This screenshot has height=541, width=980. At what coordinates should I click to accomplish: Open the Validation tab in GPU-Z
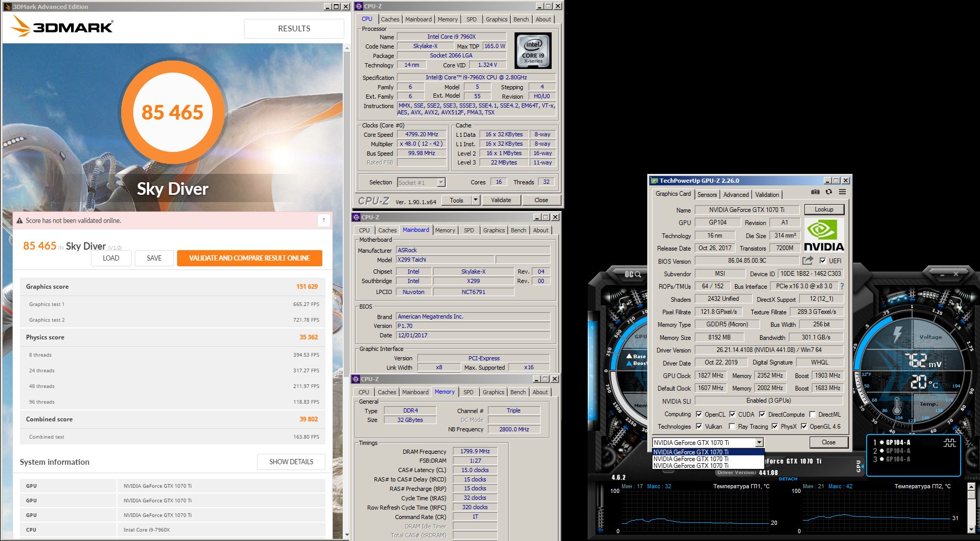(767, 195)
